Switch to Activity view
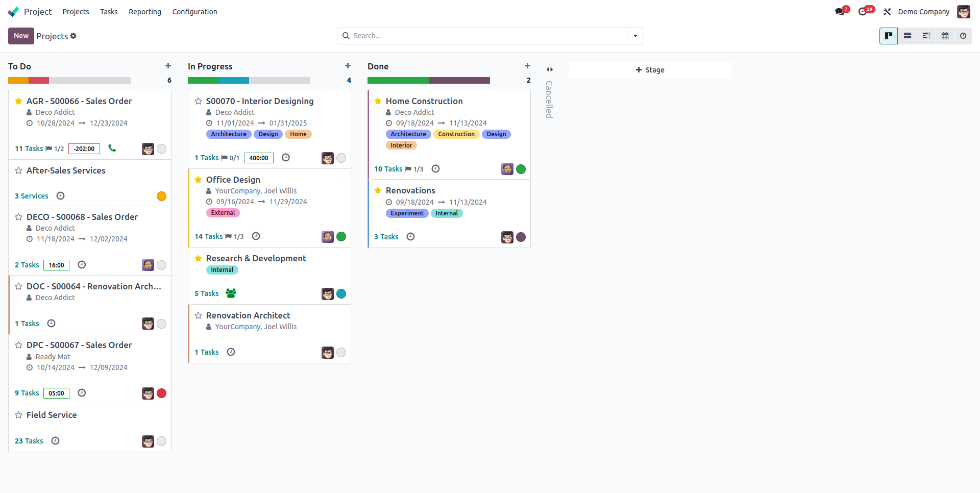Screen dimensions: 980x493 tap(963, 36)
